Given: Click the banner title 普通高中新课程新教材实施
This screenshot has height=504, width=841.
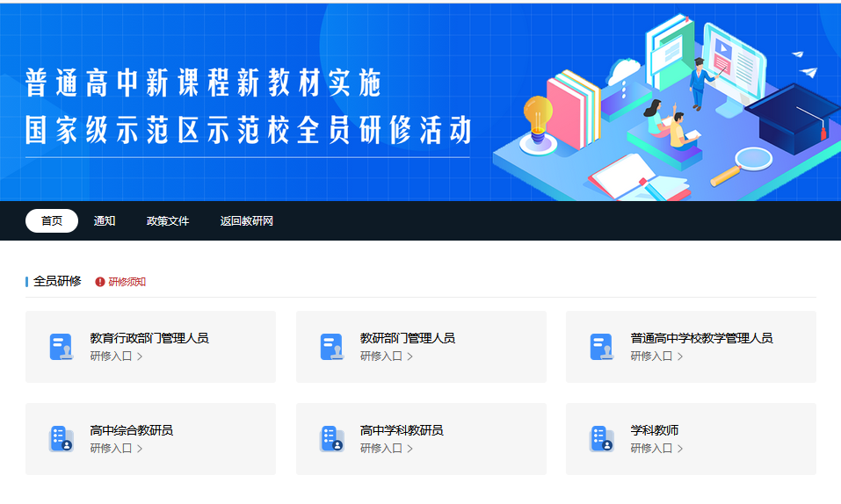Looking at the screenshot, I should point(203,83).
